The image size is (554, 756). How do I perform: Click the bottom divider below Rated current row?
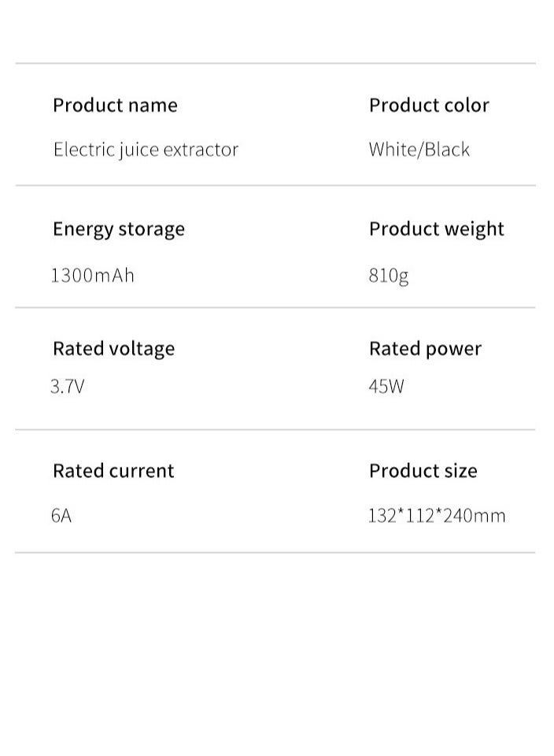(x=275, y=553)
